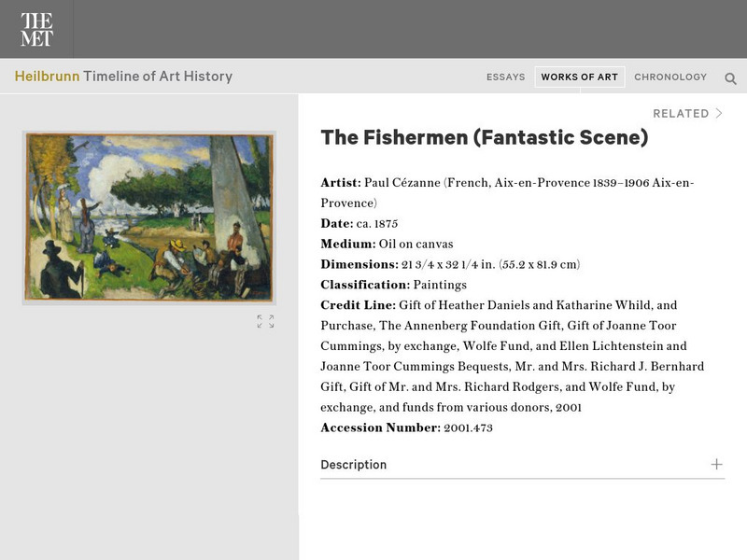Select the Works of Art tab
Image resolution: width=747 pixels, height=560 pixels.
579,77
